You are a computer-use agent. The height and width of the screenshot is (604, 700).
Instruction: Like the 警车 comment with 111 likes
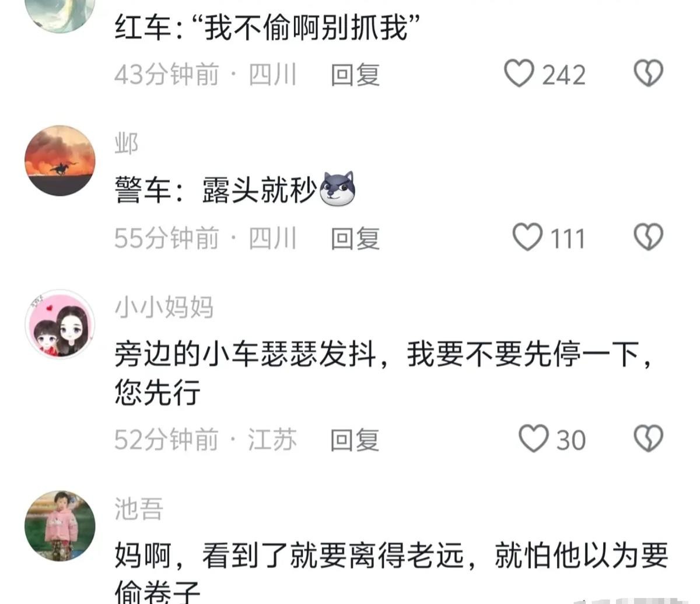point(527,237)
